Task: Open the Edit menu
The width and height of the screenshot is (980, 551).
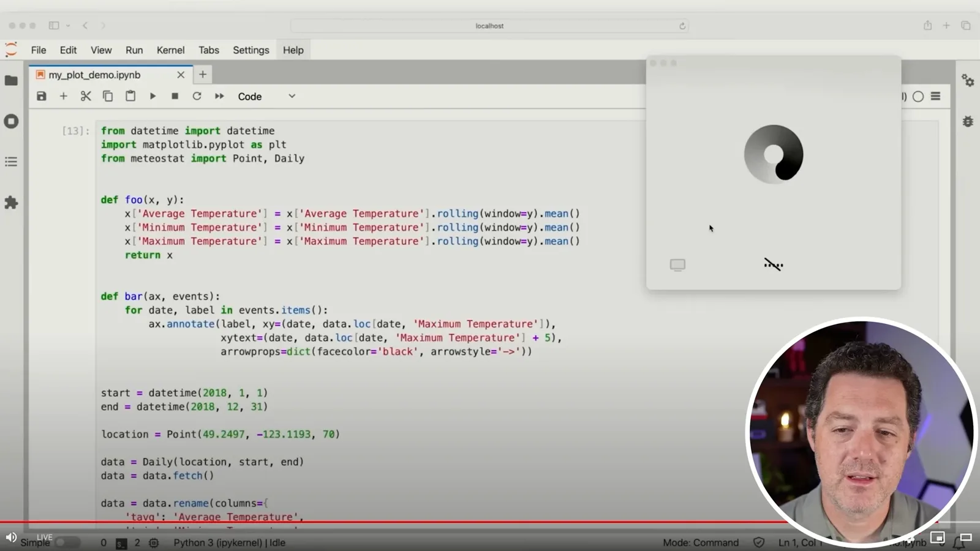Action: pyautogui.click(x=68, y=50)
